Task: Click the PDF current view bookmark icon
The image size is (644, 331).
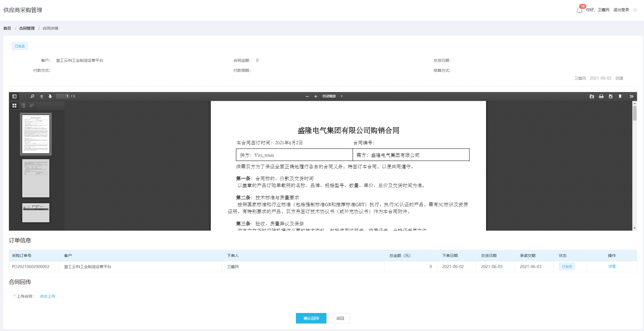Action: 620,96
